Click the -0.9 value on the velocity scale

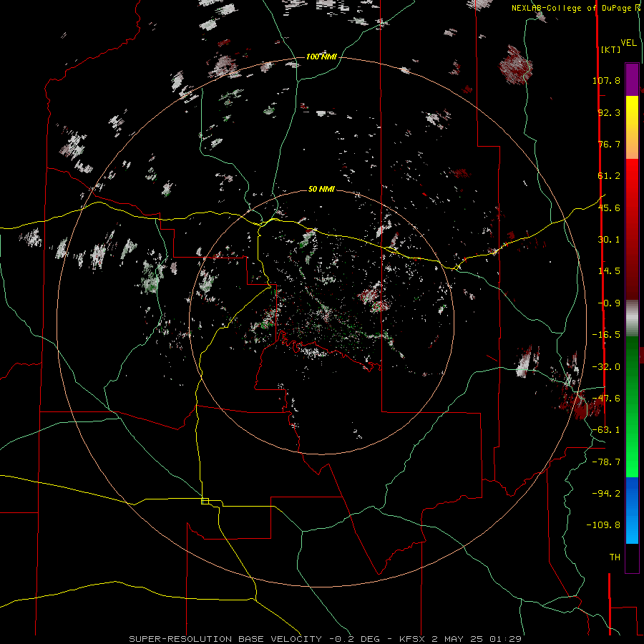(609, 303)
